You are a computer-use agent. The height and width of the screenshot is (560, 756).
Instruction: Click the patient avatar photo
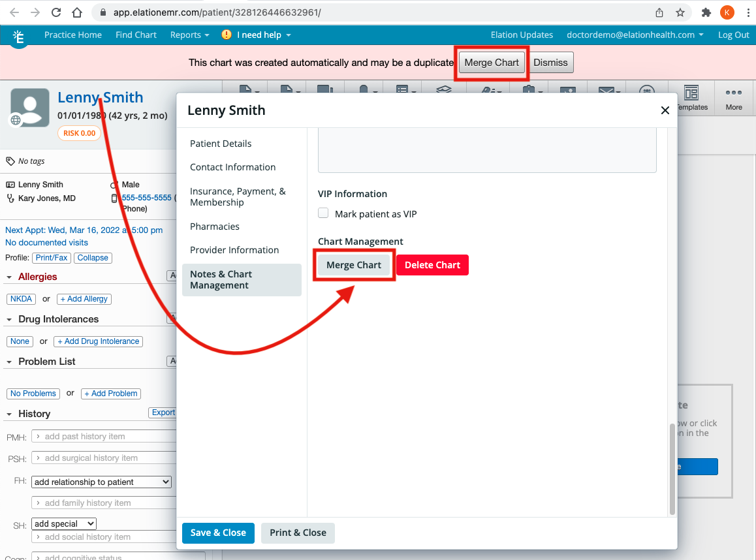click(30, 108)
